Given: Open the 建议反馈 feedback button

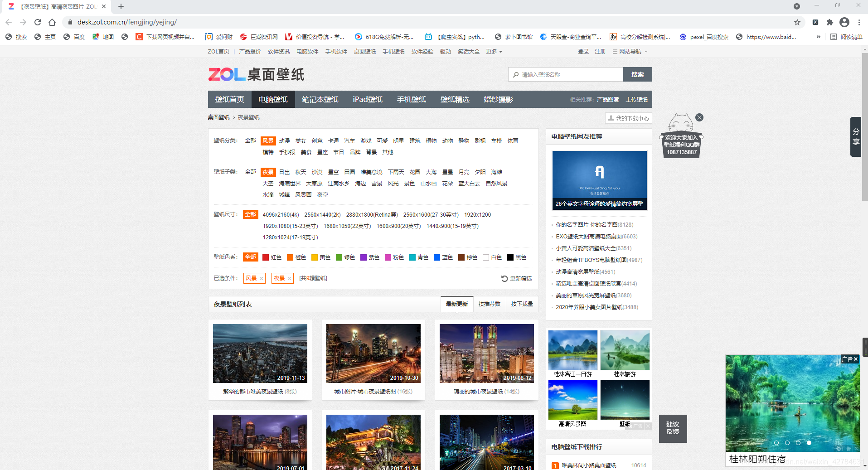Looking at the screenshot, I should point(673,428).
